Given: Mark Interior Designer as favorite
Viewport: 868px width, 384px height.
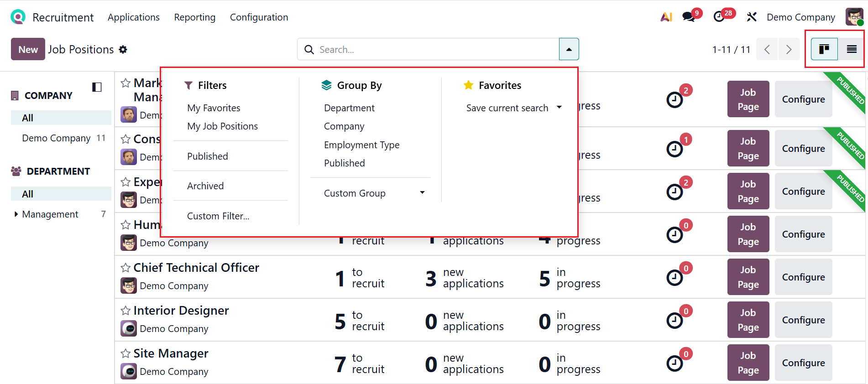Looking at the screenshot, I should coord(125,311).
